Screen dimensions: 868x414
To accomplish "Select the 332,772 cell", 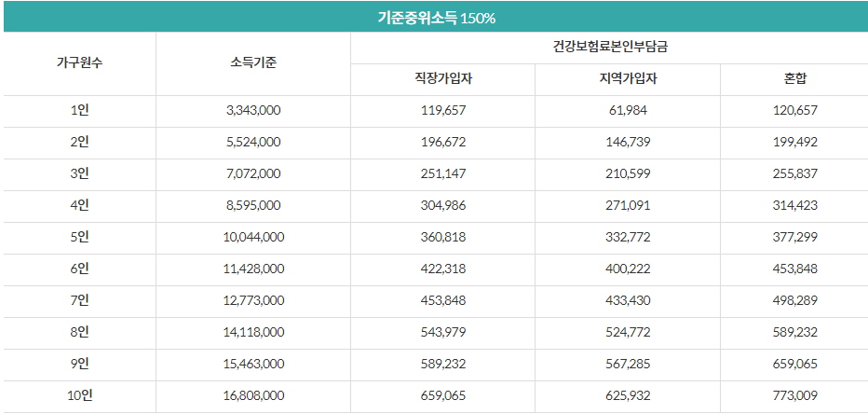I will tap(628, 237).
